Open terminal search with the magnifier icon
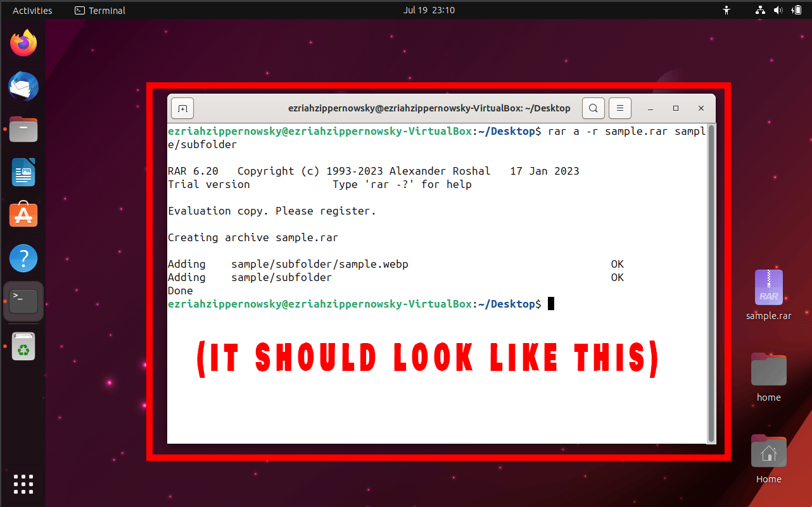The height and width of the screenshot is (507, 812). (x=593, y=108)
